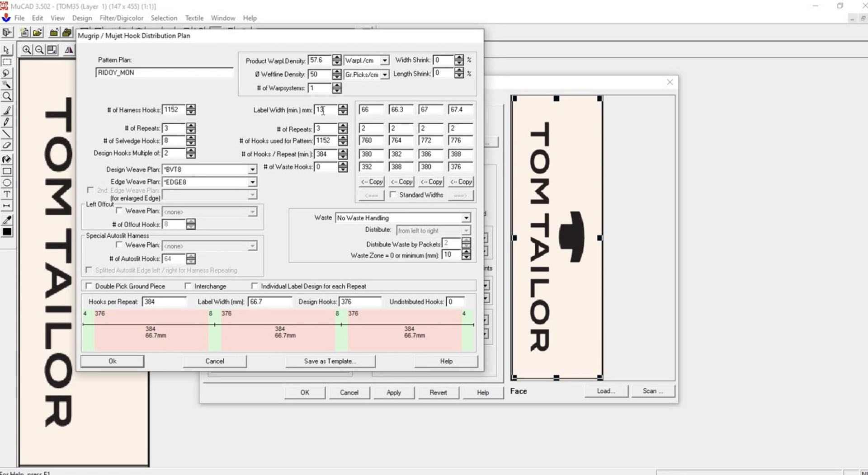This screenshot has height=475, width=868.
Task: Select the rectangular marquee selection tool
Action: click(x=7, y=62)
